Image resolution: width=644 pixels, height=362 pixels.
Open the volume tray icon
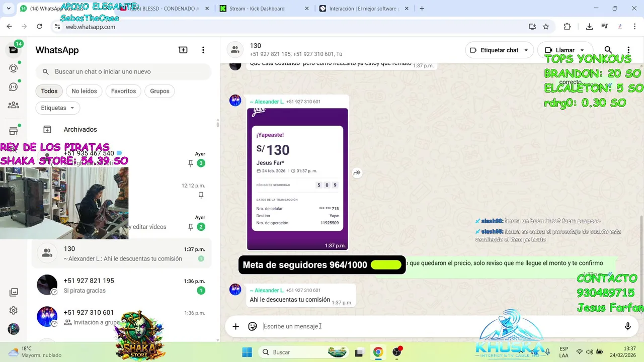click(x=589, y=352)
